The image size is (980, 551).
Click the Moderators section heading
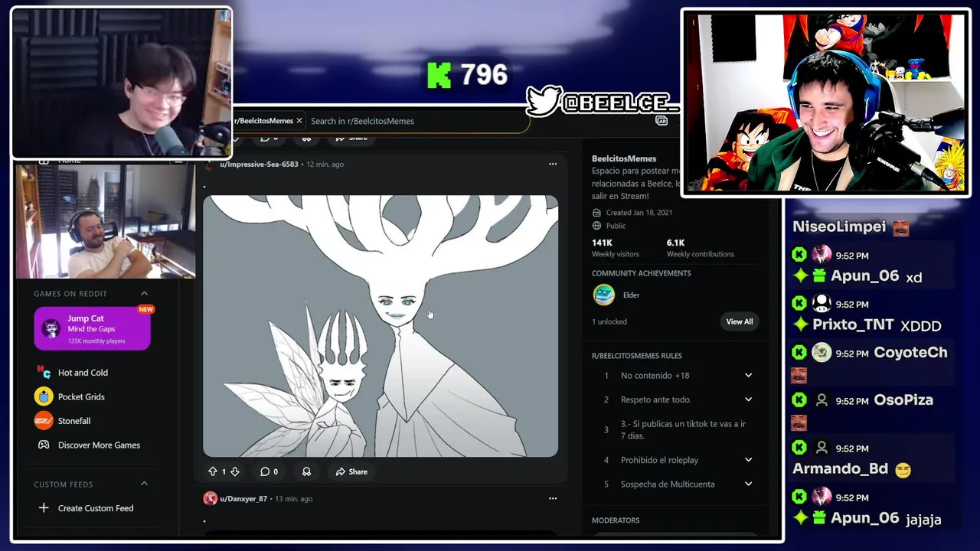[616, 520]
